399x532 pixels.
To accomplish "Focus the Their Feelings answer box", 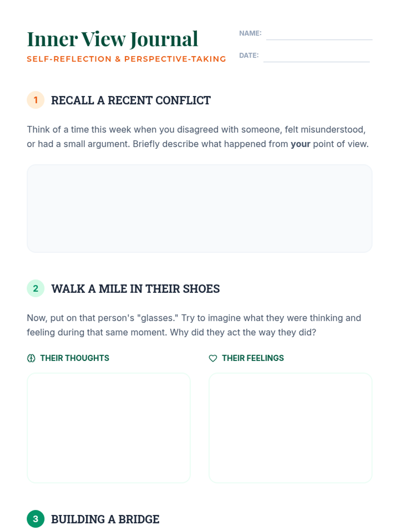I will click(x=290, y=428).
